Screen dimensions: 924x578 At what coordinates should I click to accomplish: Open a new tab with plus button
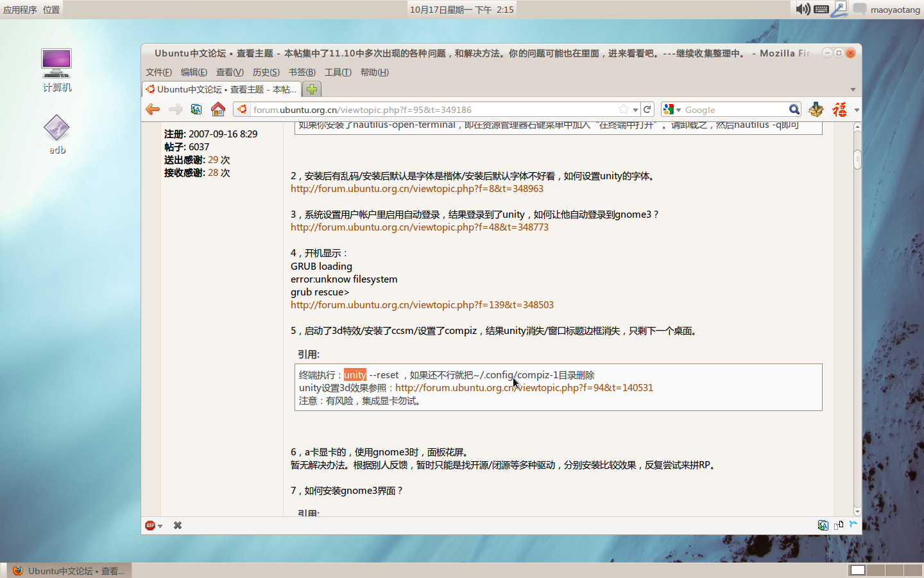312,89
